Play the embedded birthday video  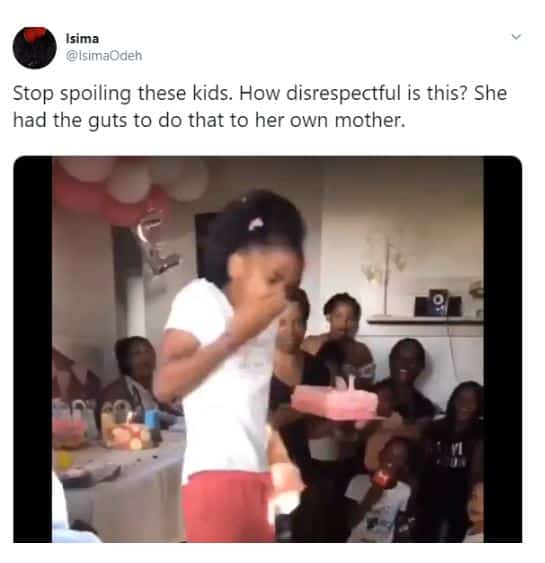click(268, 349)
